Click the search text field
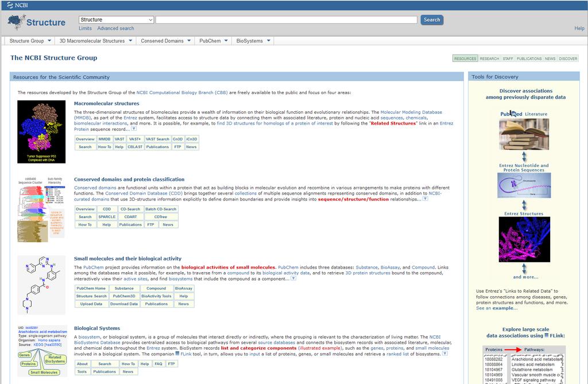 (x=286, y=20)
